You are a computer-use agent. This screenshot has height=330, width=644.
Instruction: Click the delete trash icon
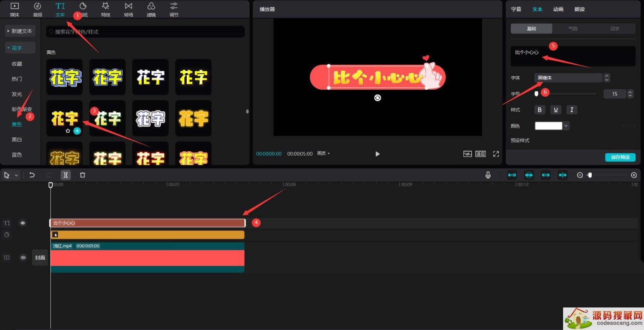(83, 175)
